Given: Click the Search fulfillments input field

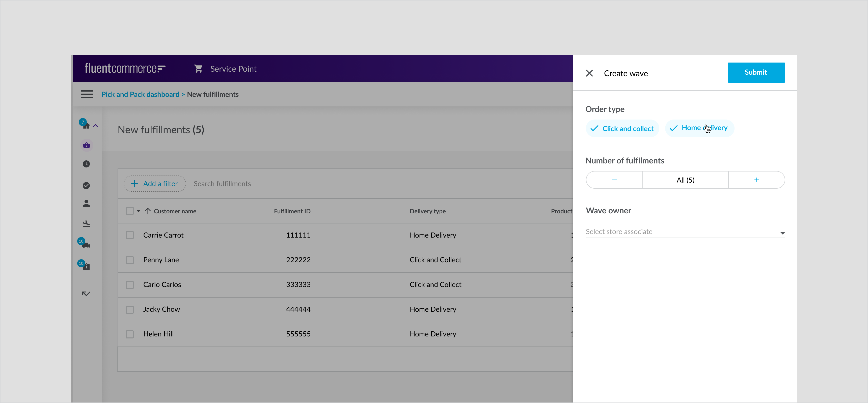Looking at the screenshot, I should [x=222, y=183].
